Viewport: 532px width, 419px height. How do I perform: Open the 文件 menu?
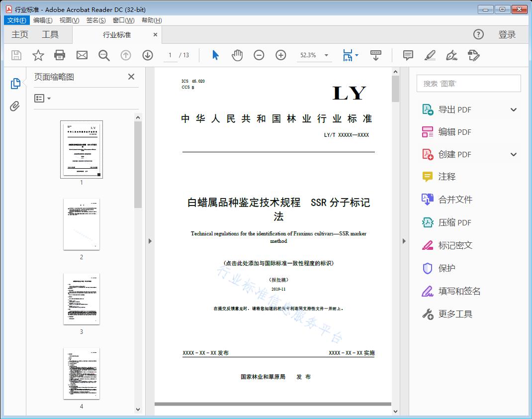(x=16, y=20)
